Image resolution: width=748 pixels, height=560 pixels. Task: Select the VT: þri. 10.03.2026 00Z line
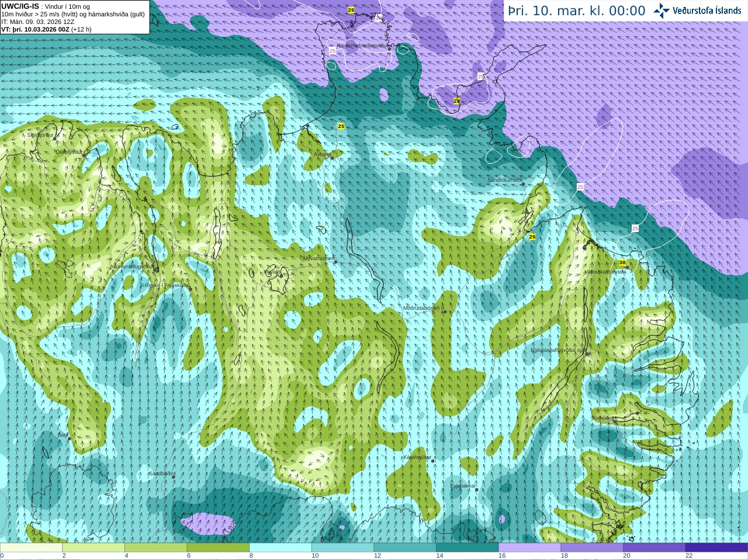(x=46, y=29)
